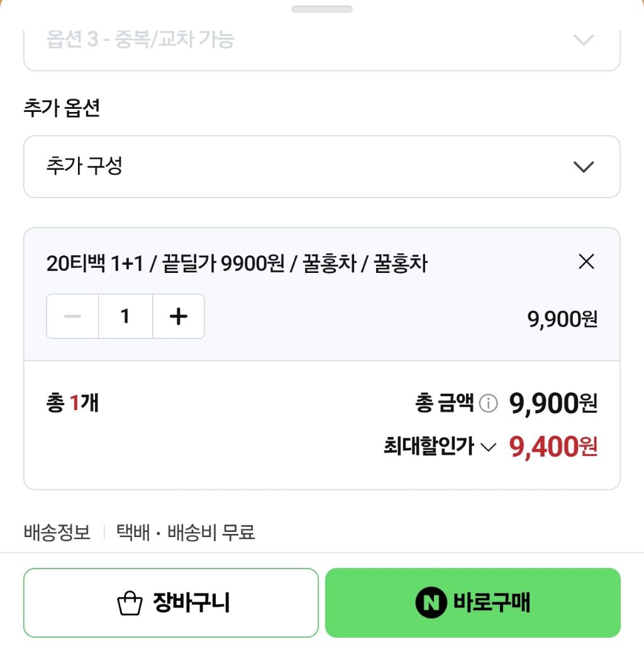Click the 추가 구성 dropdown chevron arrow
The image size is (644, 649).
[x=584, y=167]
